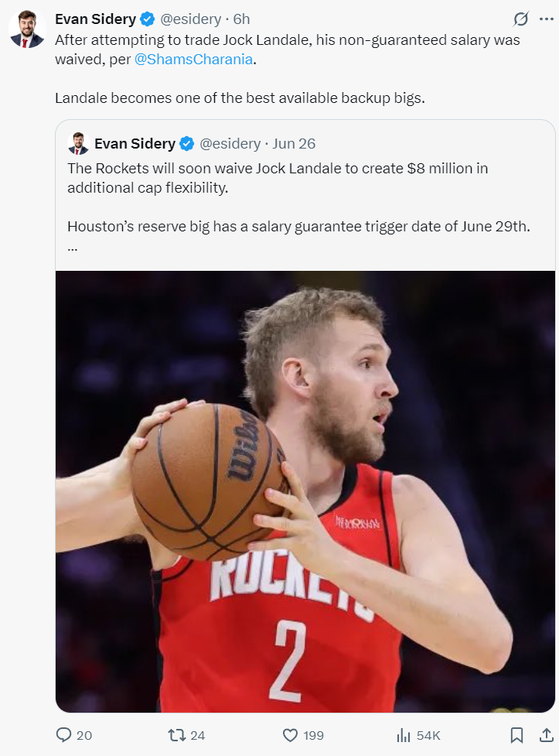Click the verified badge beside the top Evan Sidery name

[x=147, y=19]
